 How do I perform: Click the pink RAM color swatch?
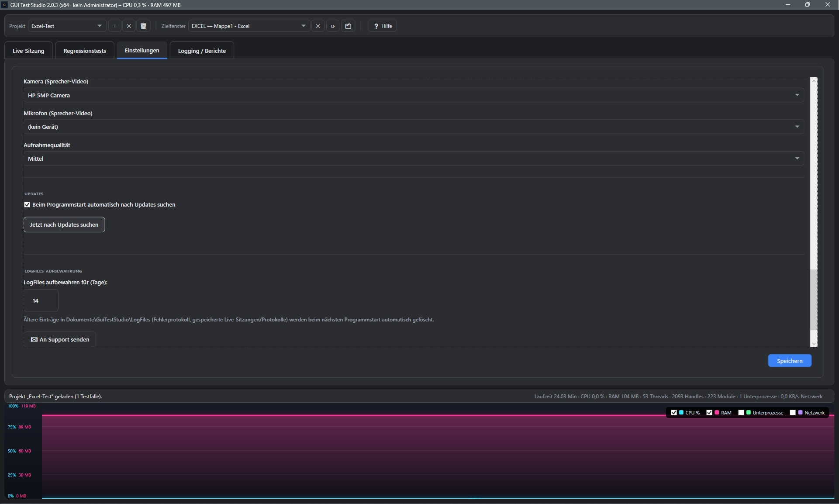tap(717, 413)
